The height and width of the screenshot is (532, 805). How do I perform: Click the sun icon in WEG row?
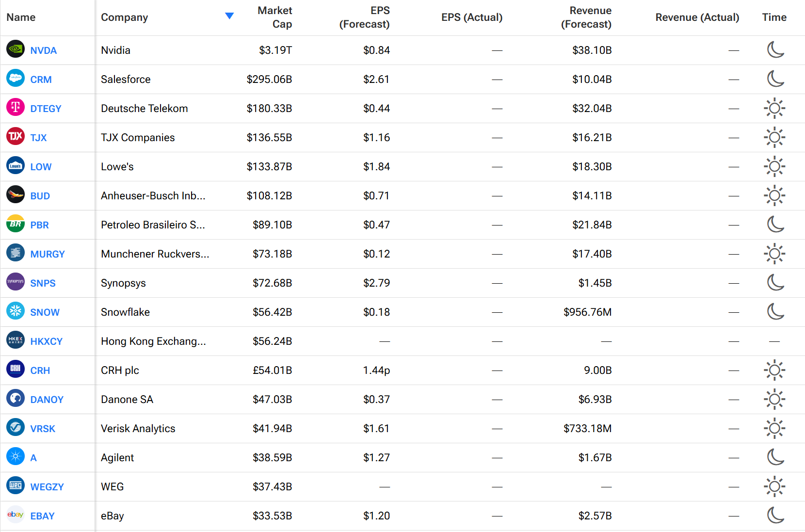(x=774, y=486)
